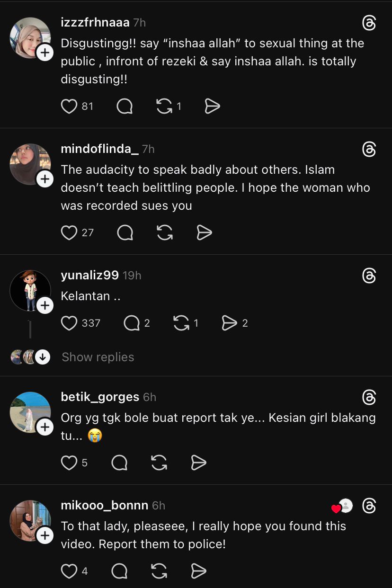Open the reply bubble on mindoflinda_'s comment
Image resolution: width=392 pixels, height=588 pixels.
[125, 232]
